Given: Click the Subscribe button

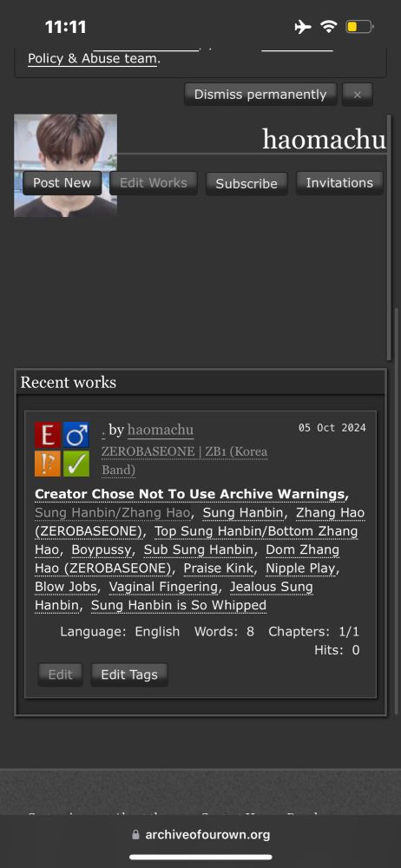Looking at the screenshot, I should 247,184.
